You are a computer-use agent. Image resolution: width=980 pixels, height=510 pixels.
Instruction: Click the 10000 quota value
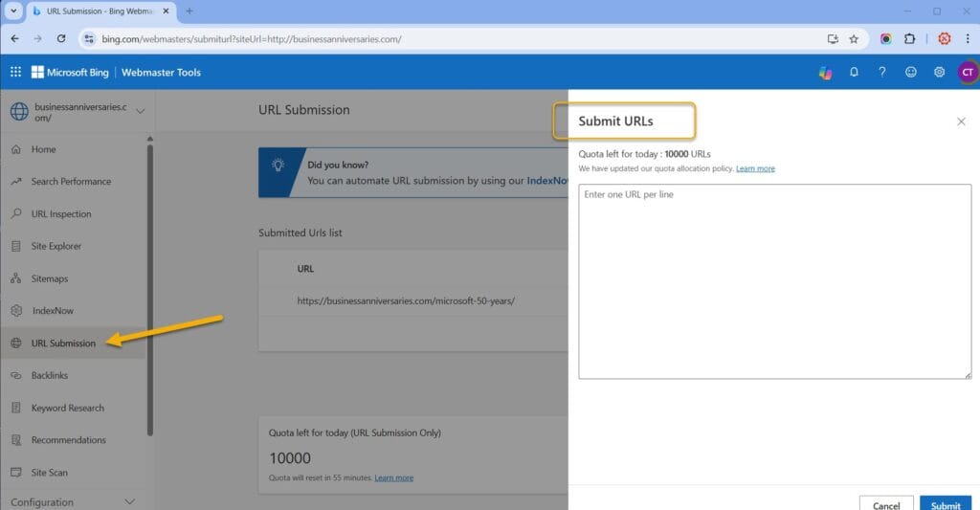pos(290,458)
